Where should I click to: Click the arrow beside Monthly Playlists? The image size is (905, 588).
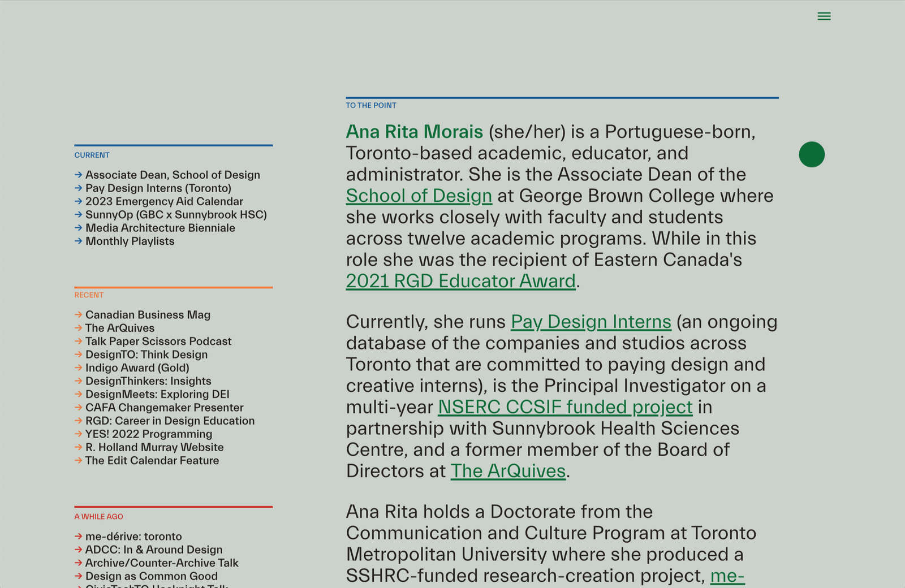(x=79, y=241)
